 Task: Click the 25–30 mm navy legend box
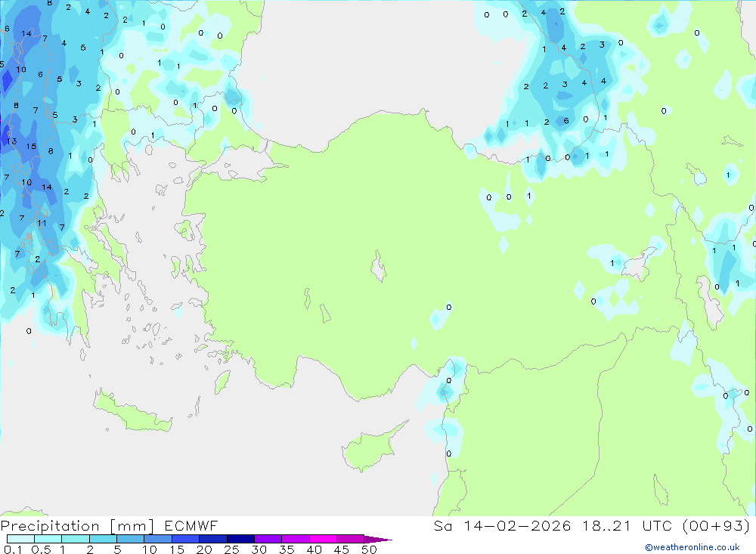point(240,539)
